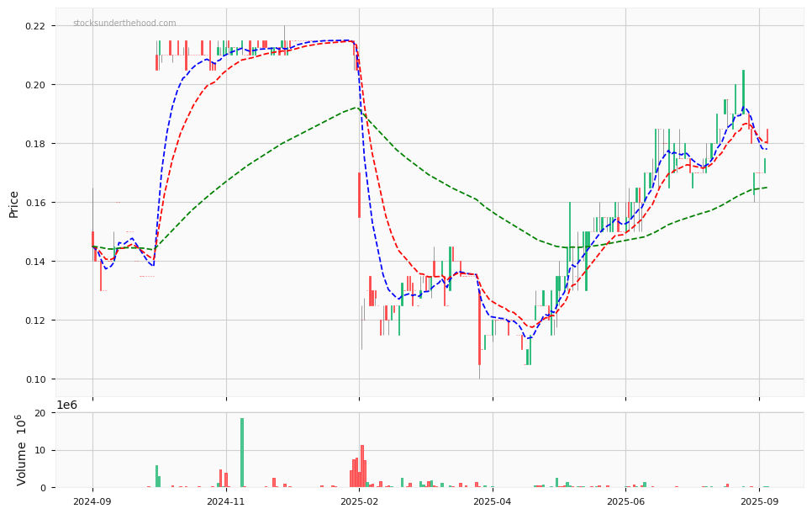This screenshot has height=514, width=812.
Task: Click the 2025-06 date axis label
Action: click(625, 501)
